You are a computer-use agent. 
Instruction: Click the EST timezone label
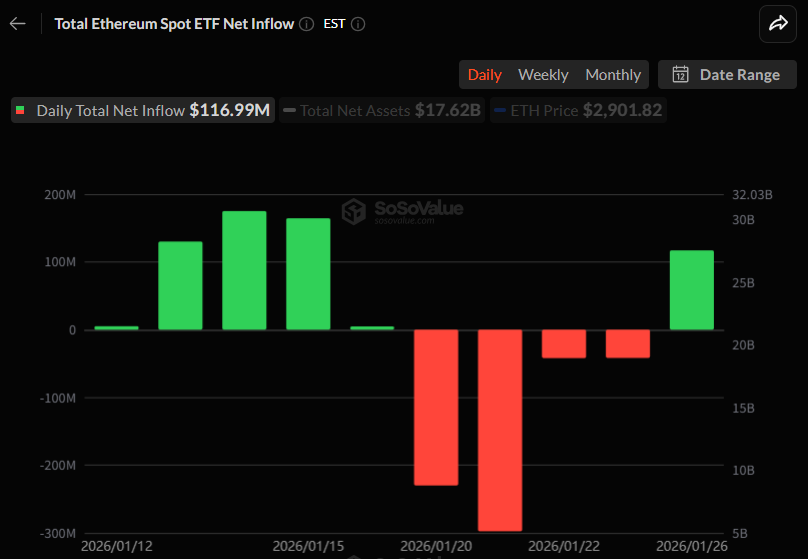tap(334, 24)
